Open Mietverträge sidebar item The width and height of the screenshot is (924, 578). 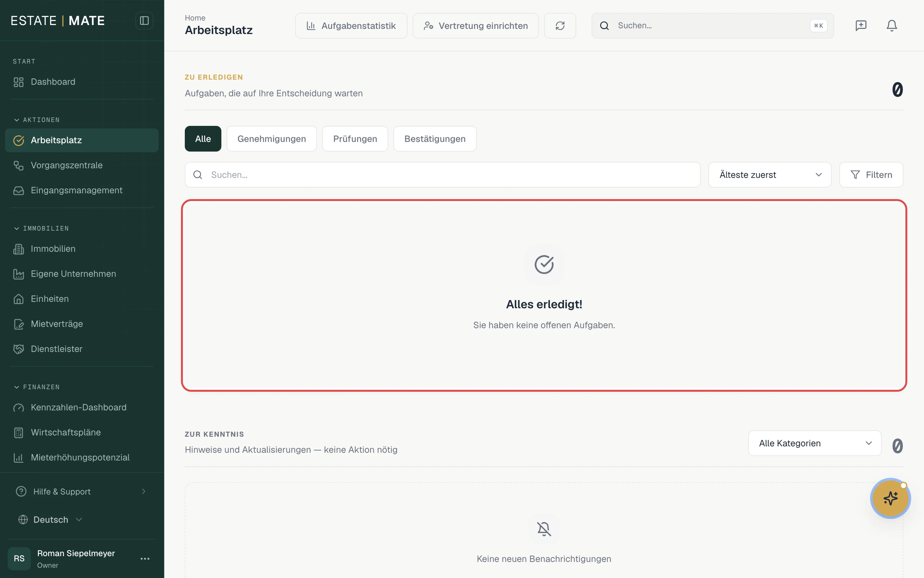pyautogui.click(x=82, y=324)
